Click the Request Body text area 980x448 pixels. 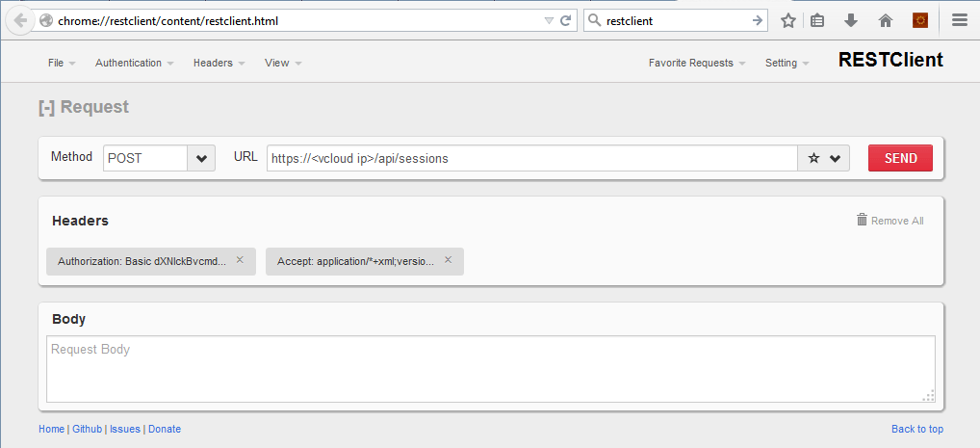[491, 369]
